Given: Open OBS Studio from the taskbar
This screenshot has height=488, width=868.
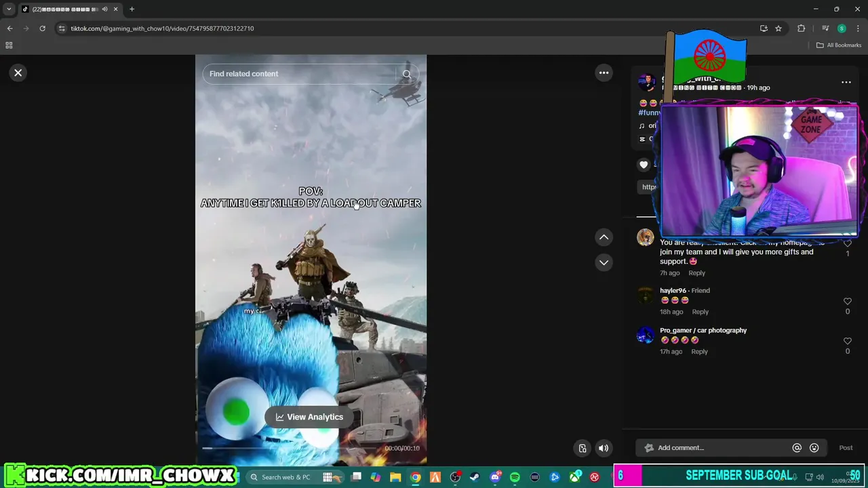Looking at the screenshot, I should coord(455,477).
